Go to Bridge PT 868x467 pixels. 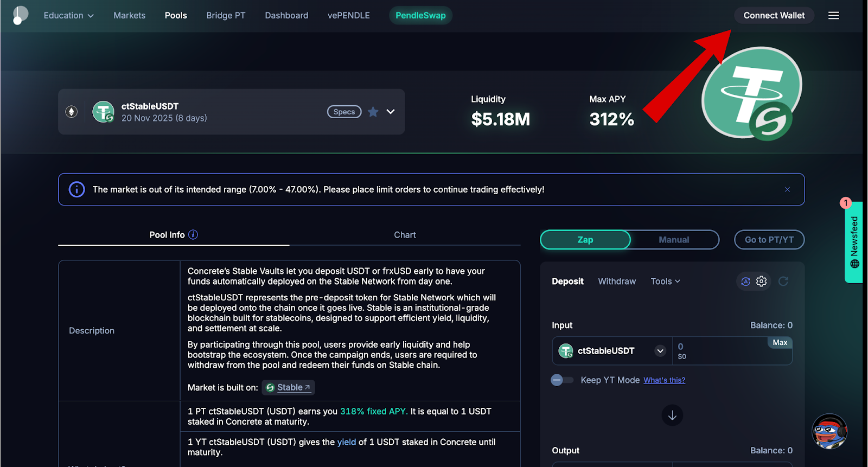[x=226, y=16]
